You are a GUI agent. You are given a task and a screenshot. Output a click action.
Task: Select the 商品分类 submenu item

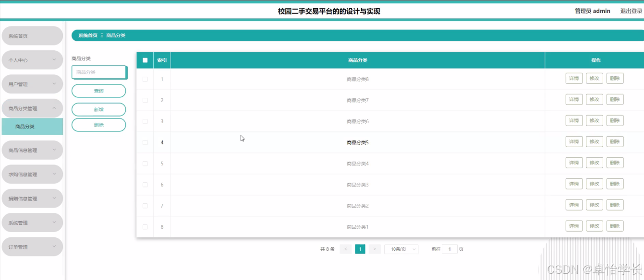coord(33,127)
